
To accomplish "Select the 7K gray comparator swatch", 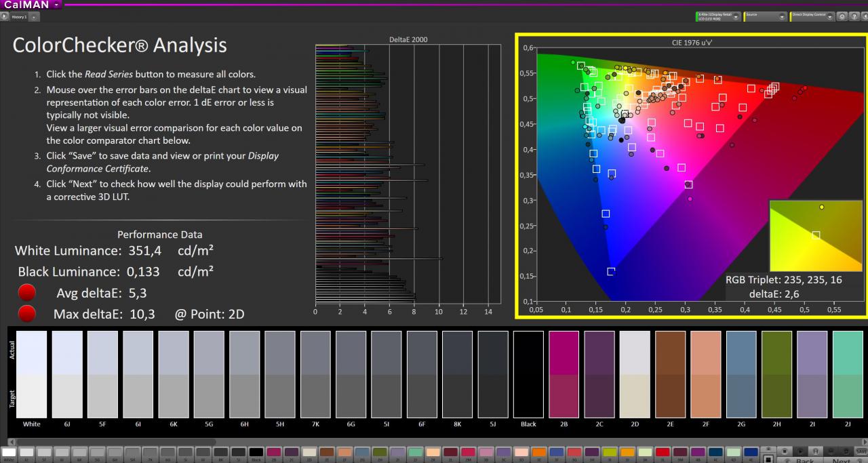I will 315,374.
